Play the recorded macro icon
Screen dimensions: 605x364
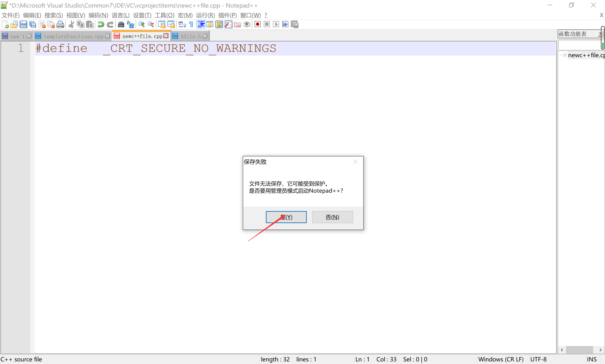tap(276, 24)
